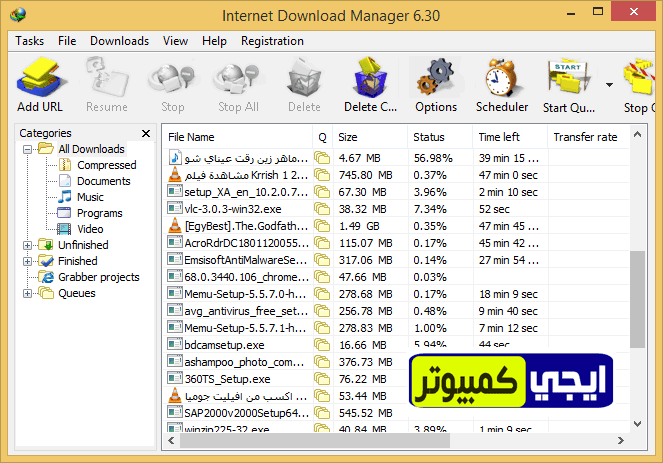663x463 pixels.
Task: Select the Music category
Action: [90, 197]
